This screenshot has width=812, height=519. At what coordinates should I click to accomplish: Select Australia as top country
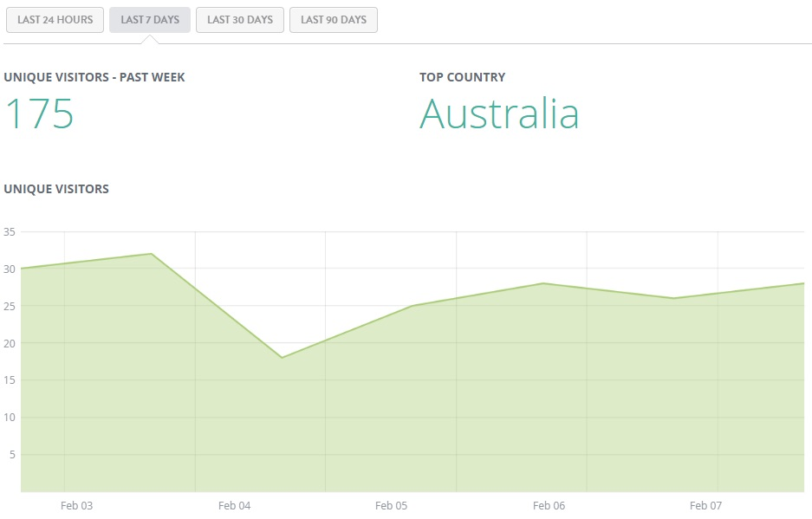pos(500,114)
